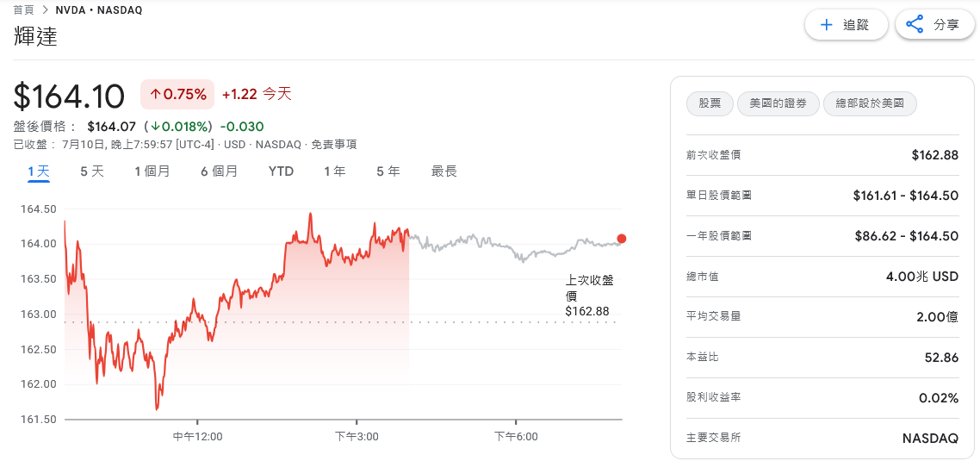Click the plus icon in 追蹤 button

826,25
